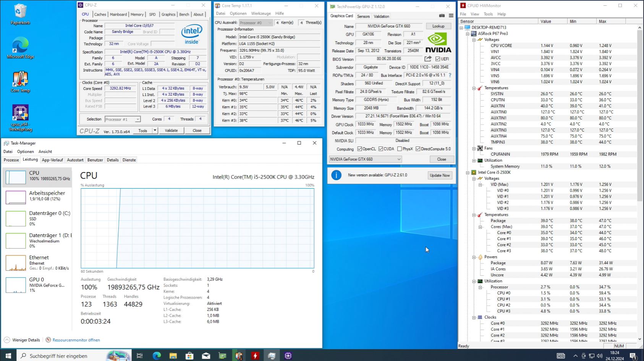This screenshot has height=361, width=644.
Task: Open the Core Temp CPU Auswahl dropdown
Action: tap(256, 23)
